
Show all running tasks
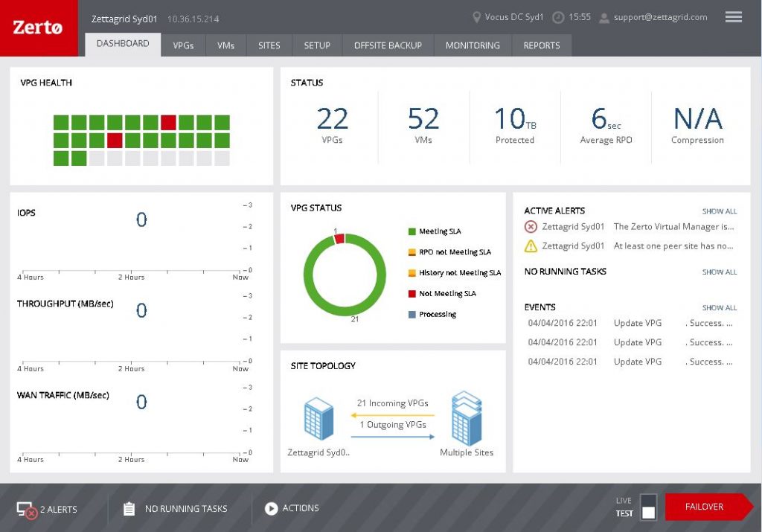click(719, 272)
